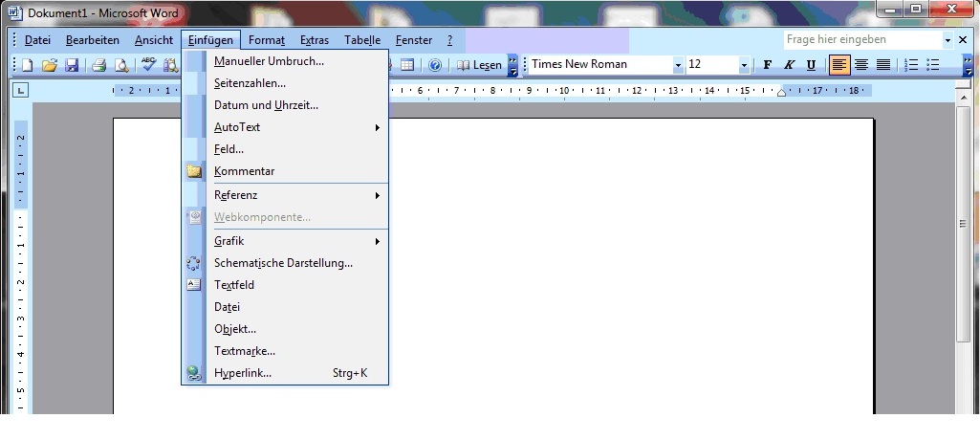Viewport: 980px width, 440px height.
Task: Click the Times New Roman font name field
Action: tap(600, 65)
